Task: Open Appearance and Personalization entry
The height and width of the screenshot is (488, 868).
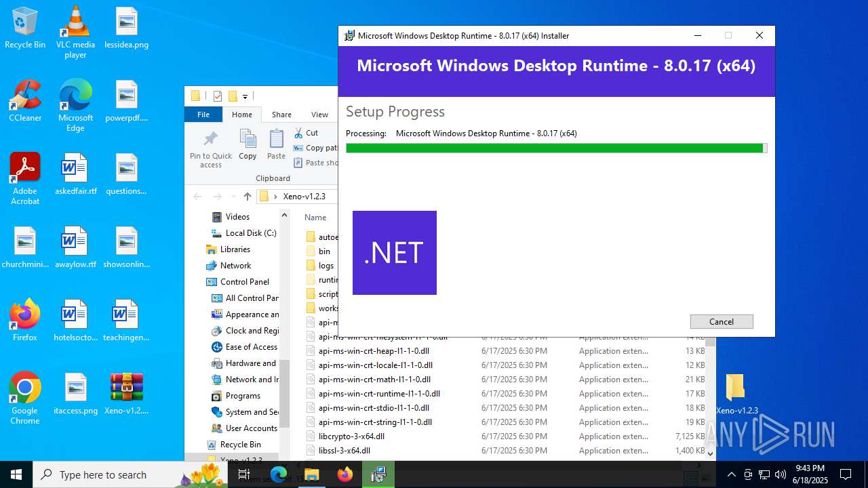Action: pyautogui.click(x=245, y=314)
